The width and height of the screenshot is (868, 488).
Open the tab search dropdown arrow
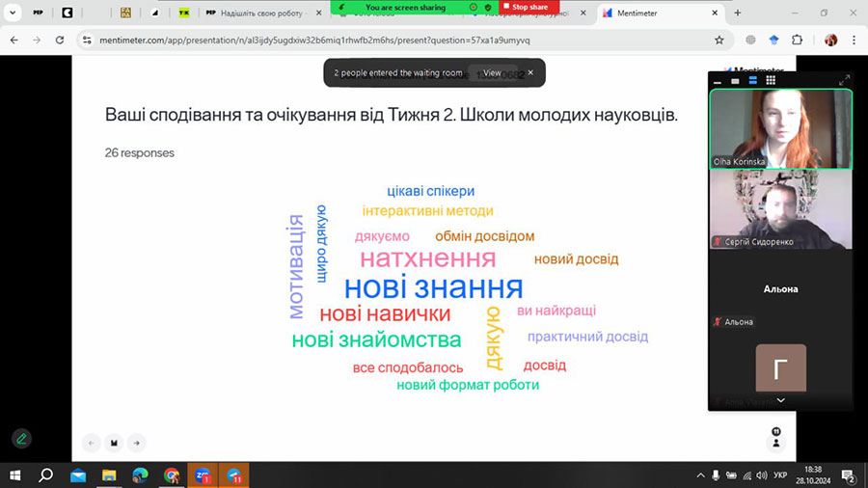(13, 13)
